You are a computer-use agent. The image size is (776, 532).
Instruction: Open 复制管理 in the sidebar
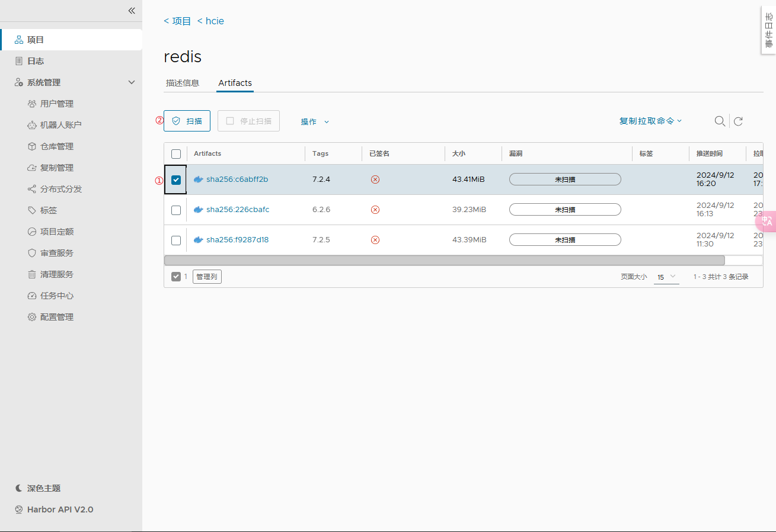click(57, 168)
